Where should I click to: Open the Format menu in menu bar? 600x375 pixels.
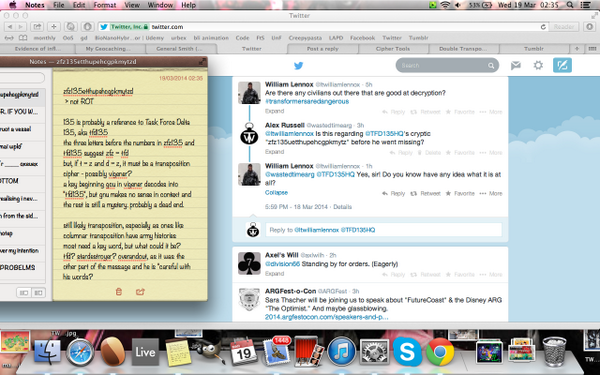coord(104,5)
